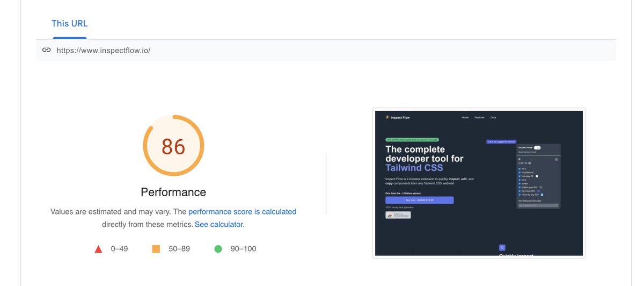
Task: Click the orange square 50–89 legend icon
Action: pyautogui.click(x=156, y=249)
